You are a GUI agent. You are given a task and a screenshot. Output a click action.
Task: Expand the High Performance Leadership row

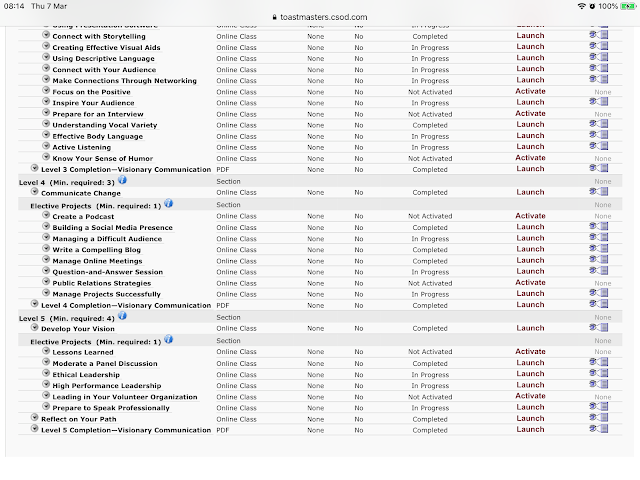pos(46,384)
